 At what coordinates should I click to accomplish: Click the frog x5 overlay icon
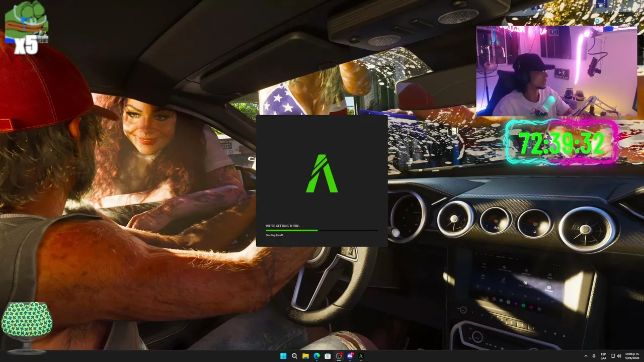click(27, 28)
